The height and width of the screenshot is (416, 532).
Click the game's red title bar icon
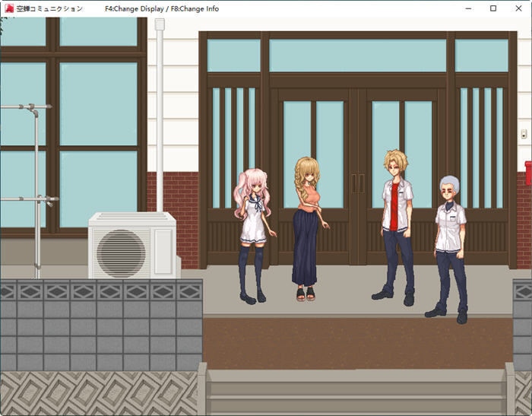[8, 8]
